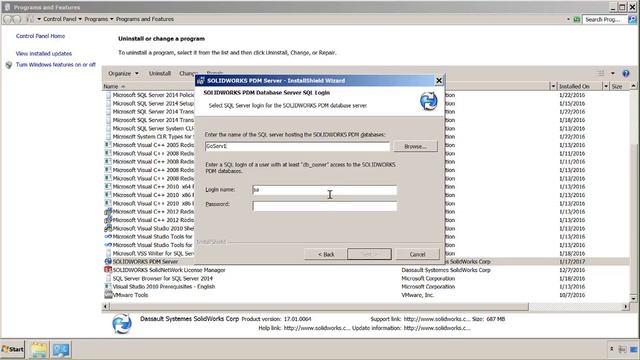640x360 pixels.
Task: Click the VMware Tools program icon
Action: (x=108, y=295)
